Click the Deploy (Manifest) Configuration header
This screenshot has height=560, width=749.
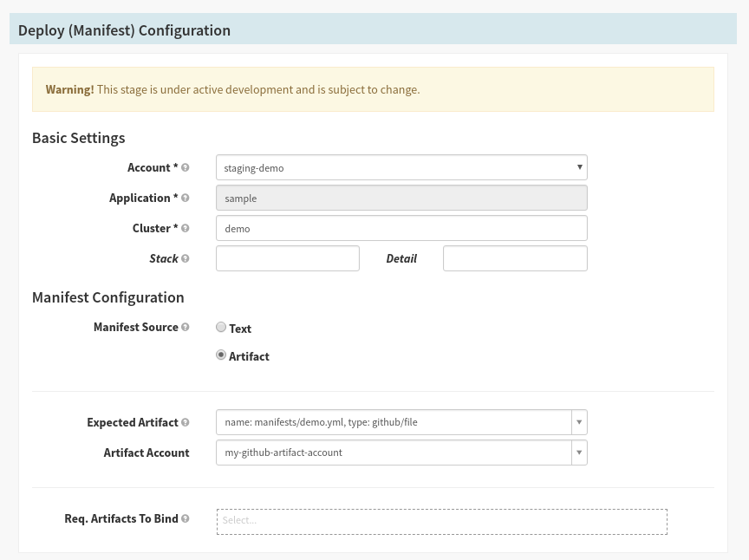pos(124,30)
